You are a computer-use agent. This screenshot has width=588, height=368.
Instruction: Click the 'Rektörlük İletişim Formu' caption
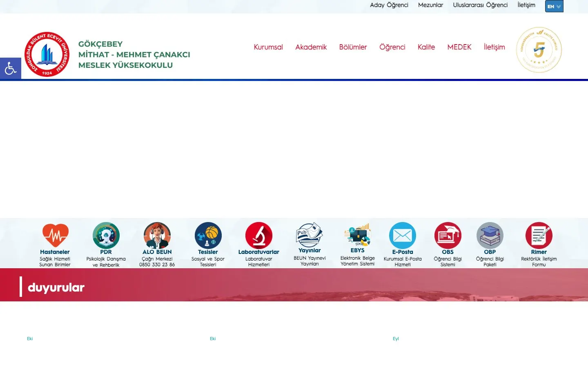point(539,262)
